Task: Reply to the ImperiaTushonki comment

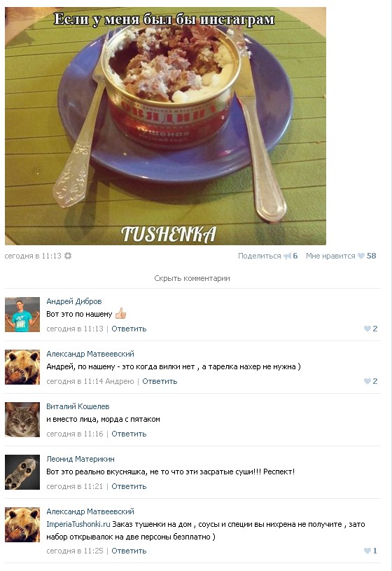Action: tap(129, 551)
